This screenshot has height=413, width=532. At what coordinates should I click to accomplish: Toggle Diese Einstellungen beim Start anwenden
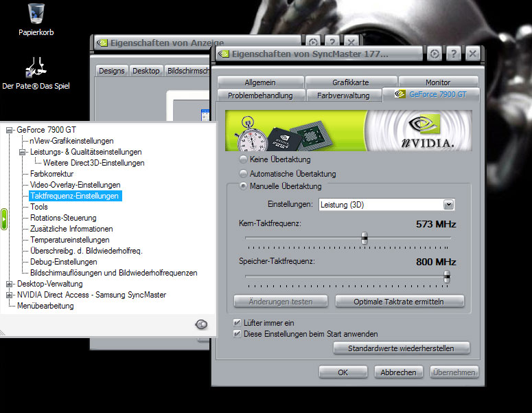(237, 334)
